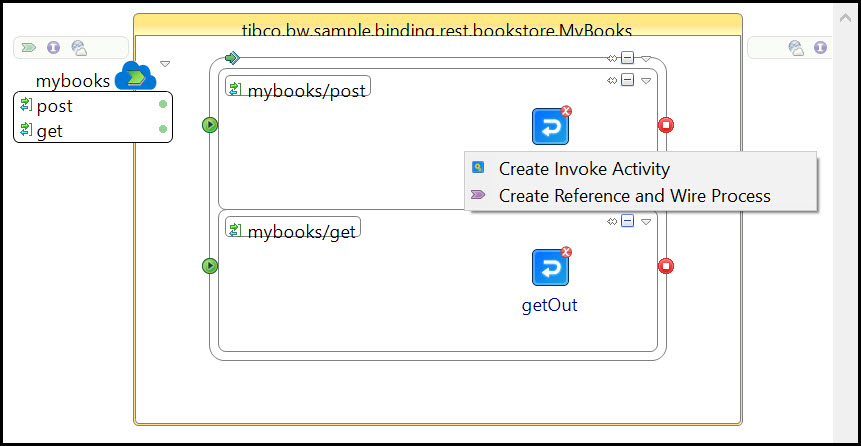Click the blue cloud mybooks service icon

click(135, 76)
